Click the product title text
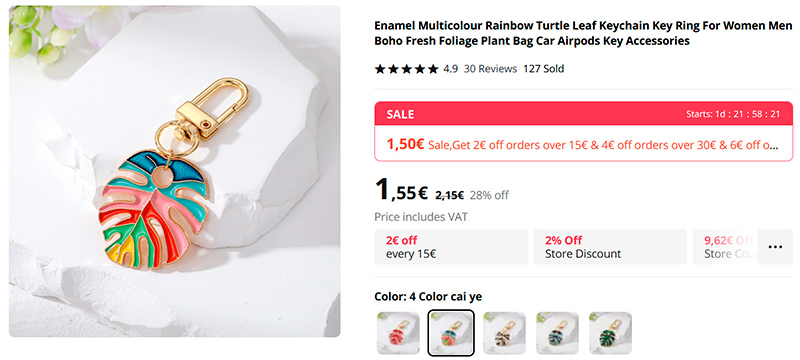The width and height of the screenshot is (800, 360). point(583,33)
